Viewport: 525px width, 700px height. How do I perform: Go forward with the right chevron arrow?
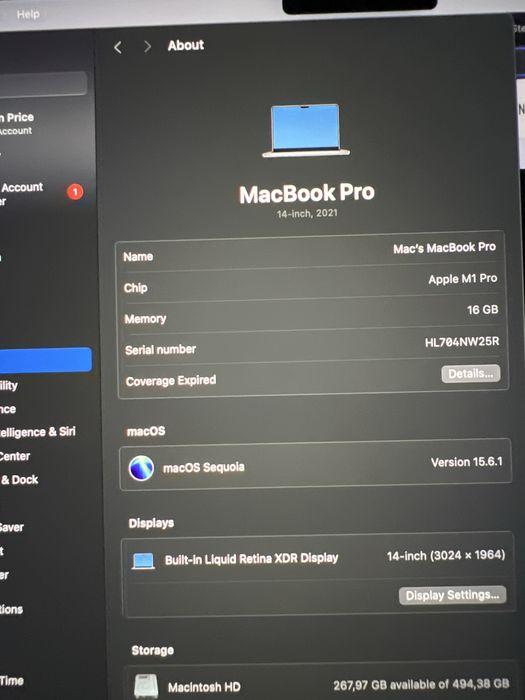pos(147,46)
